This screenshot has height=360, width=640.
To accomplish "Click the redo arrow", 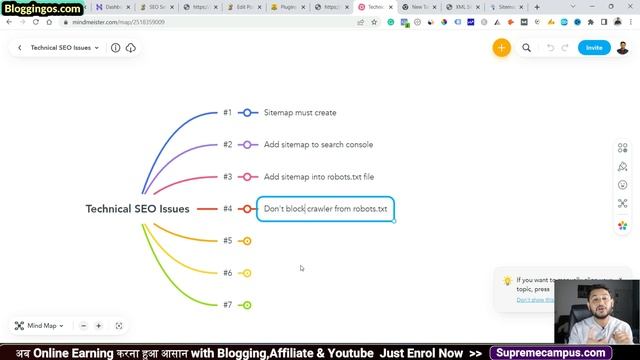I will [565, 48].
